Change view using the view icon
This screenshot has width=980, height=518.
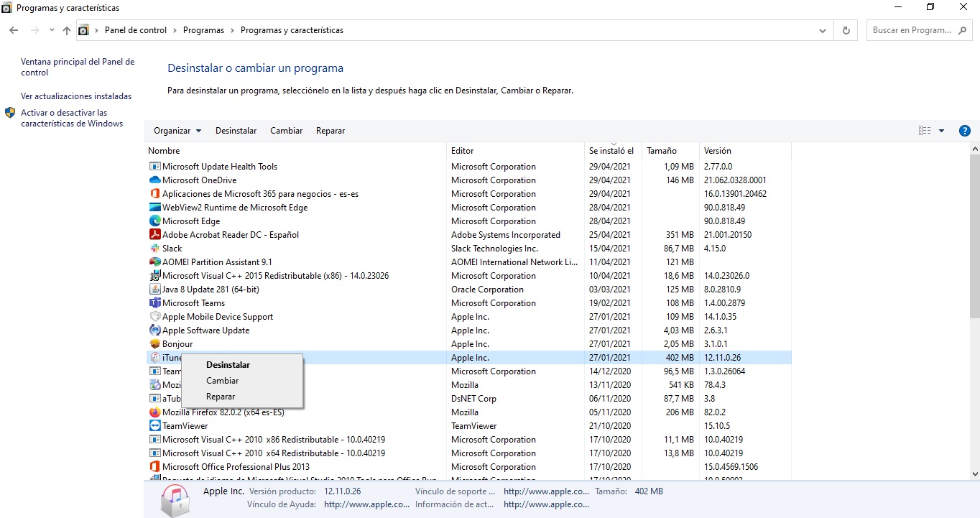925,131
